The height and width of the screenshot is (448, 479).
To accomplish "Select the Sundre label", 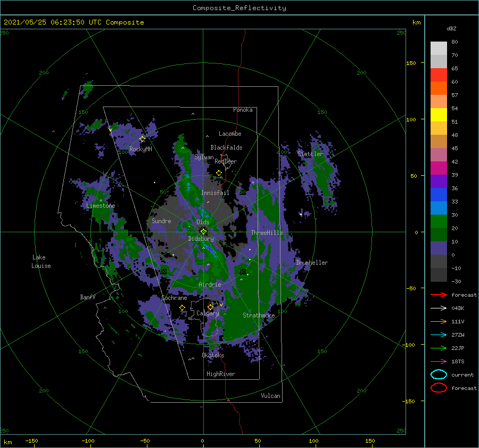I will pos(161,221).
